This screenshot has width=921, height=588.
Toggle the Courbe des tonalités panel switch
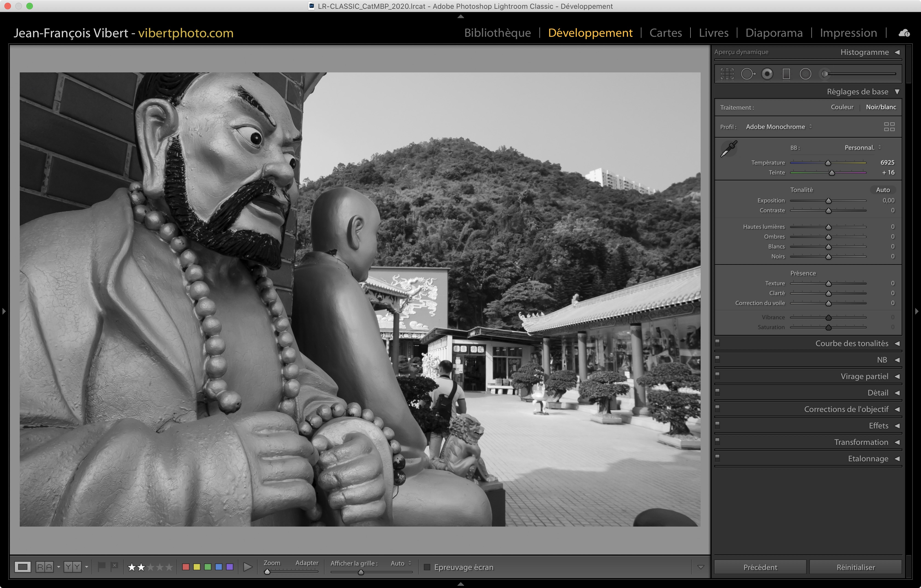click(718, 342)
